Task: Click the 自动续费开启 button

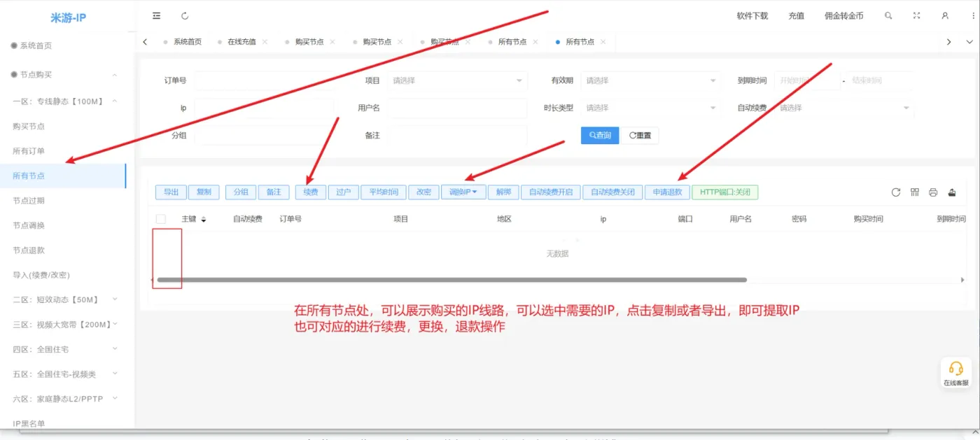Action: tap(551, 192)
